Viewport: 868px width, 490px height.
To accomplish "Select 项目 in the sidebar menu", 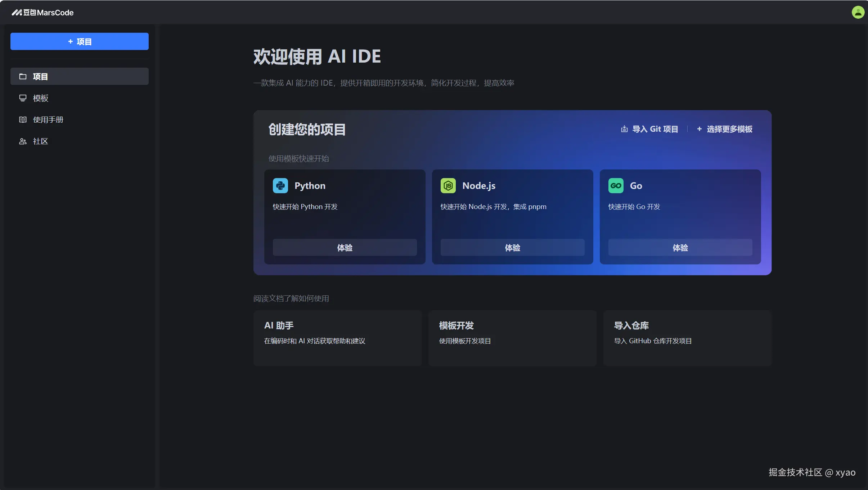I will pos(79,76).
